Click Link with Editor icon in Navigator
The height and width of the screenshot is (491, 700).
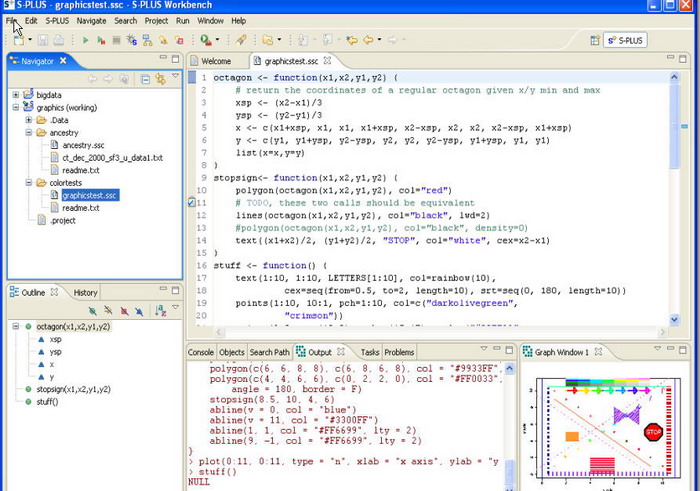(x=161, y=79)
